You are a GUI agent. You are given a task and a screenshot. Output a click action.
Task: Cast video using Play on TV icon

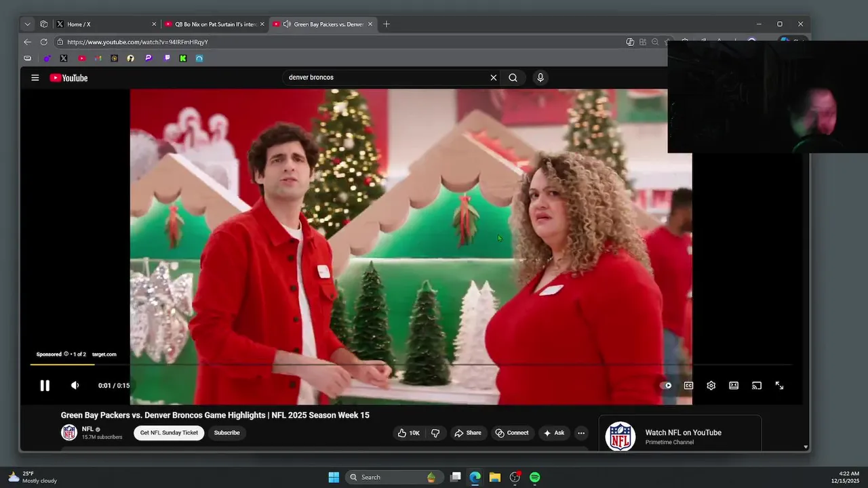(757, 386)
